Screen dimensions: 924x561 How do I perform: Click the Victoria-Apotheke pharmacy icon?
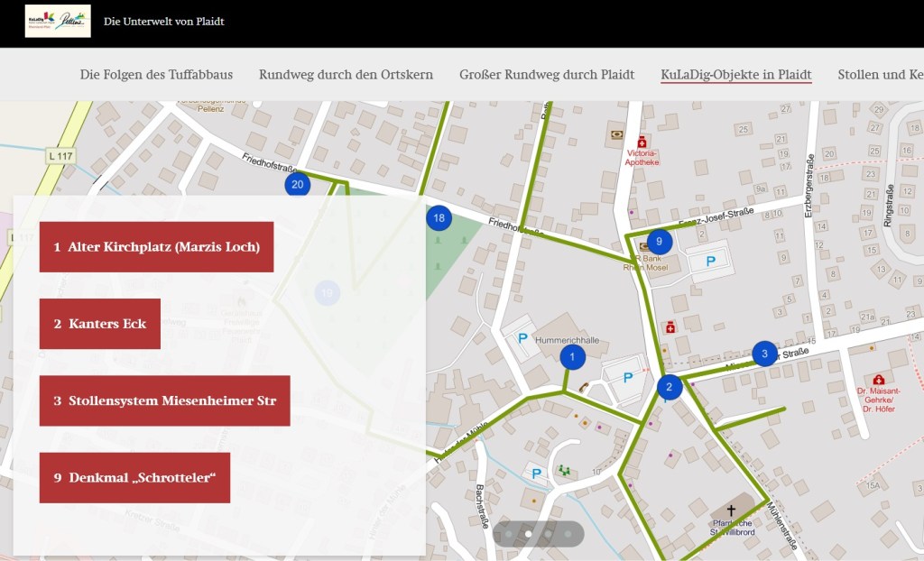click(642, 143)
